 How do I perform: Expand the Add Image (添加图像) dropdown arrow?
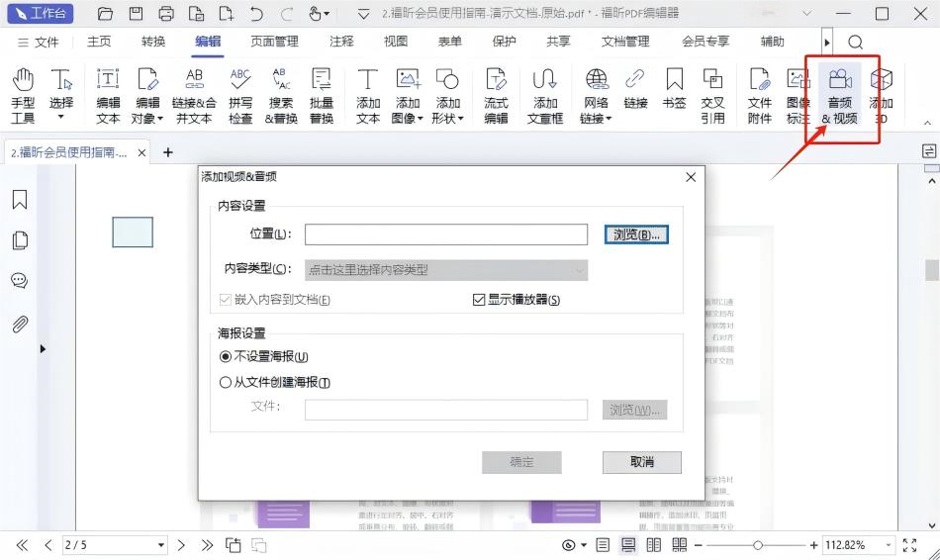421,119
